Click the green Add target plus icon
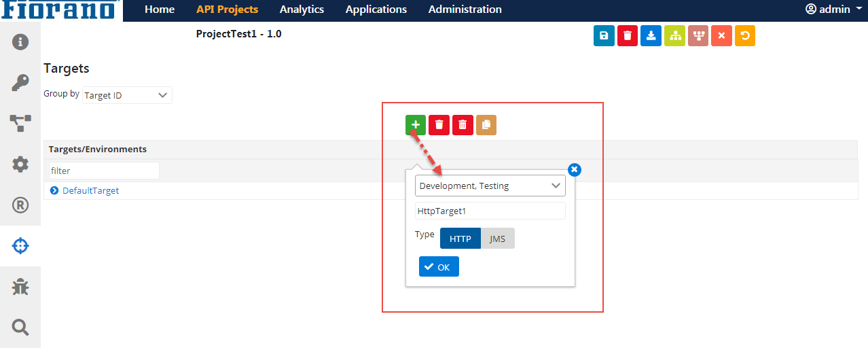 [x=416, y=125]
